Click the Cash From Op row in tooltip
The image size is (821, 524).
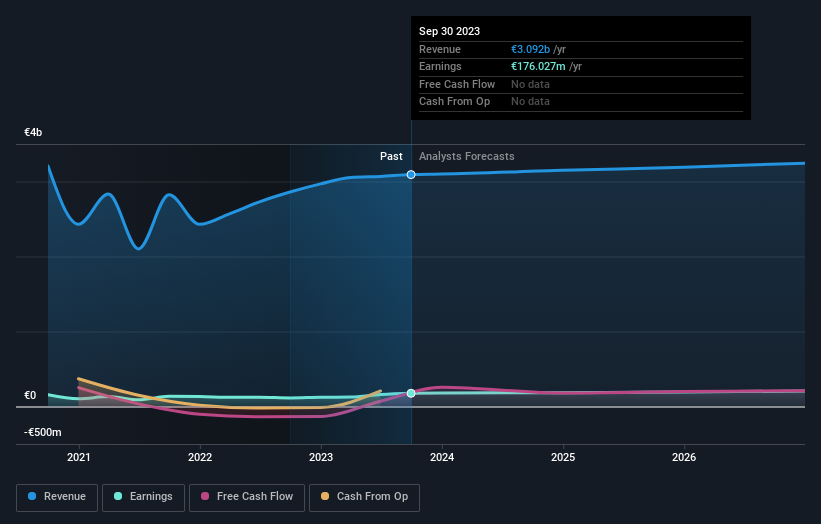coord(581,102)
